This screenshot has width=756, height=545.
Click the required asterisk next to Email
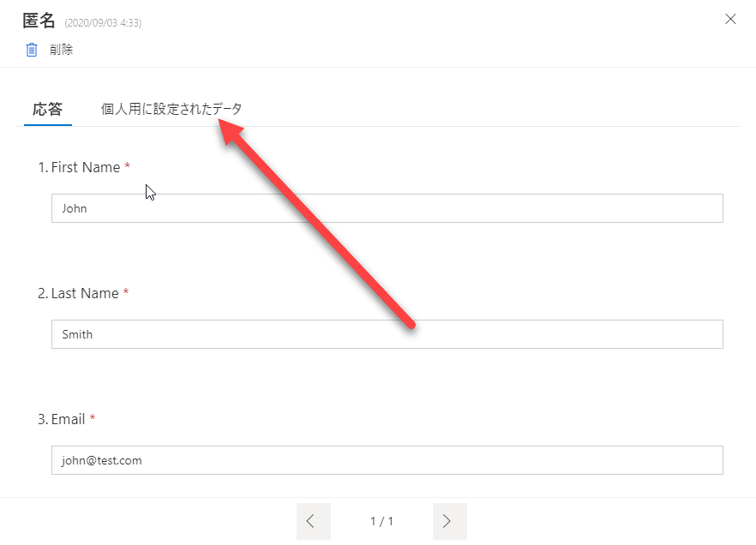[92, 418]
